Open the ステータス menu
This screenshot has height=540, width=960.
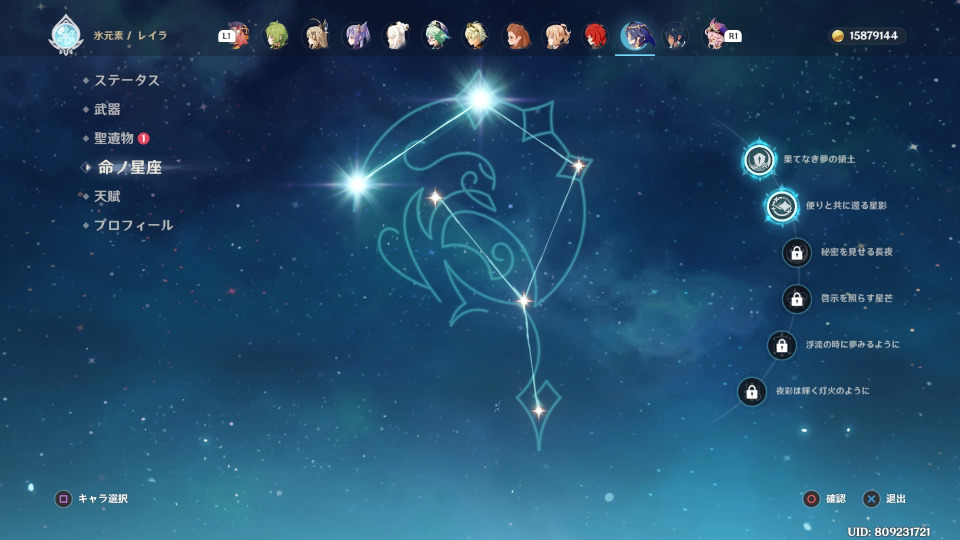(x=127, y=80)
